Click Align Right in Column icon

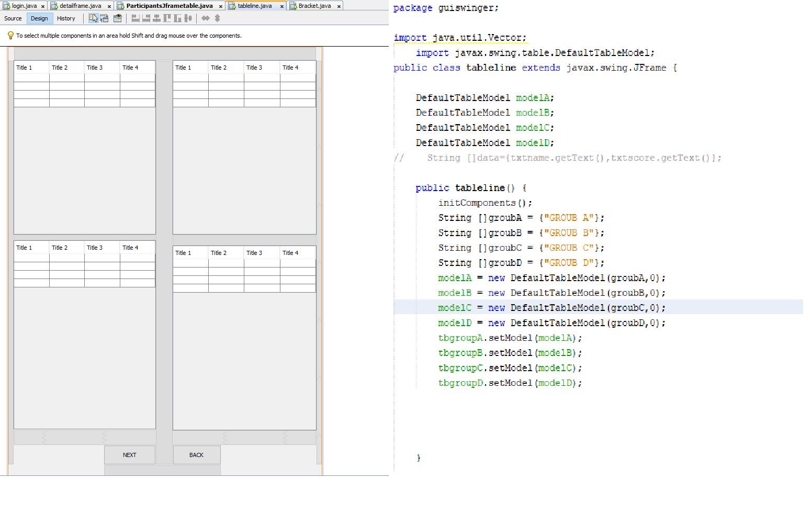coord(146,18)
